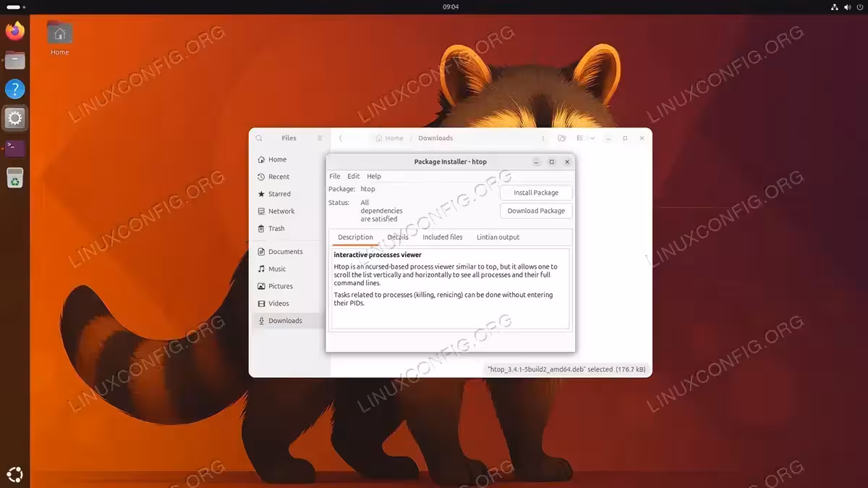Open Documents in the Files sidebar
Image resolution: width=868 pixels, height=488 pixels.
tap(289, 252)
